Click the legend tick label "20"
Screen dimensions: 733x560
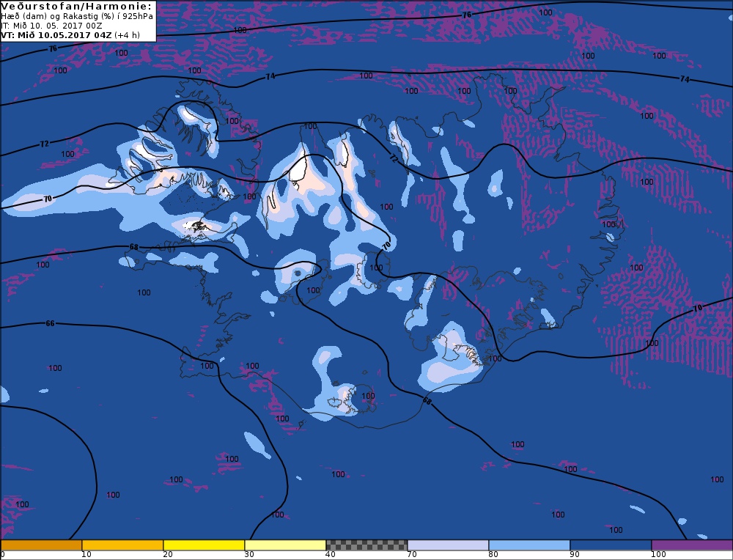tap(168, 554)
